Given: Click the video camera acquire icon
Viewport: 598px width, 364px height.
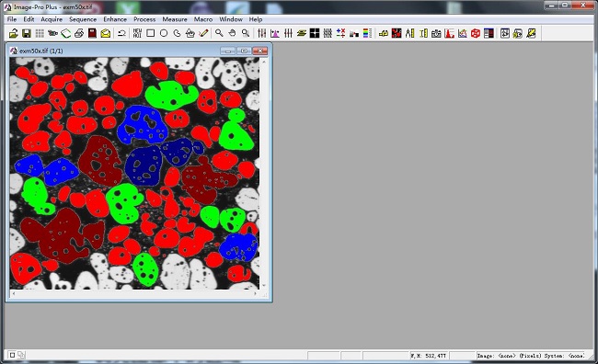Looking at the screenshot, I should click(52, 33).
